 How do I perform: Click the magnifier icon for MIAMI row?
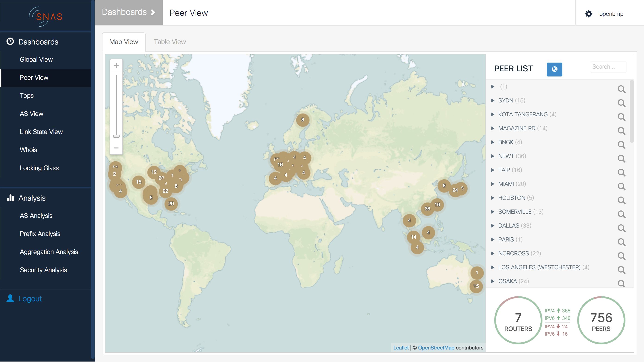pos(621,186)
